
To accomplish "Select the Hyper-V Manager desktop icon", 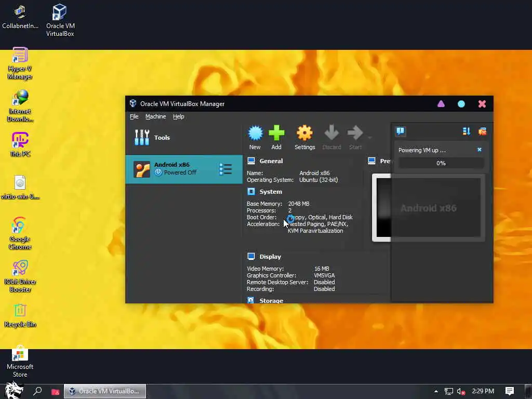I will [x=20, y=63].
